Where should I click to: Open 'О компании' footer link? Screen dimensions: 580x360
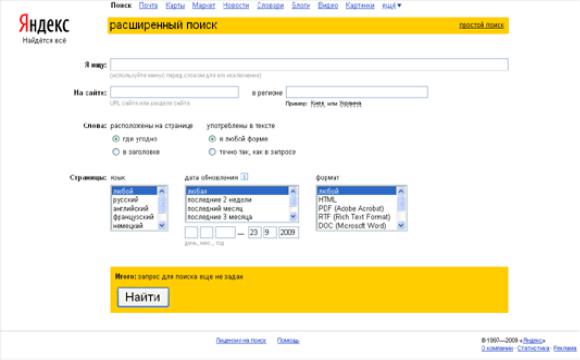pos(497,348)
